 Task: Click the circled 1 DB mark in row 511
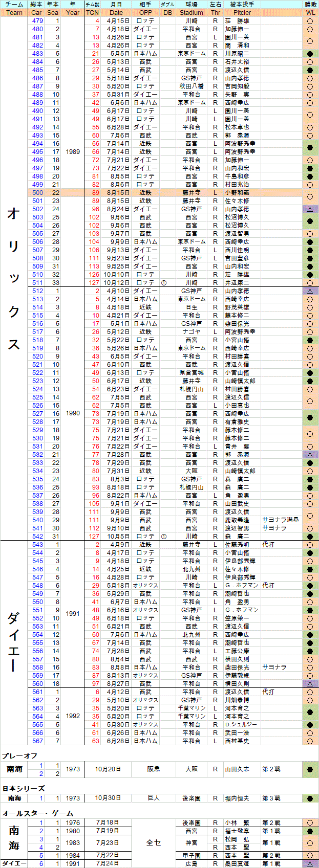pyautogui.click(x=164, y=283)
